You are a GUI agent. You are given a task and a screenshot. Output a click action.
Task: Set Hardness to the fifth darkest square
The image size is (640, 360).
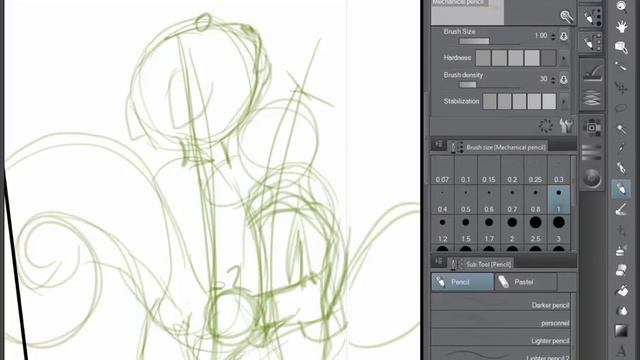[x=548, y=58]
